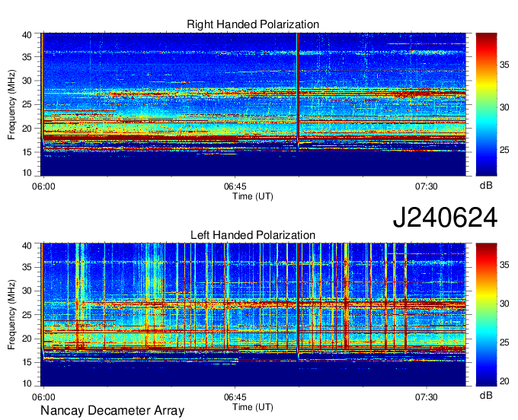
Task: Click the 'dB' label under the lower color bar
Action: [486, 395]
